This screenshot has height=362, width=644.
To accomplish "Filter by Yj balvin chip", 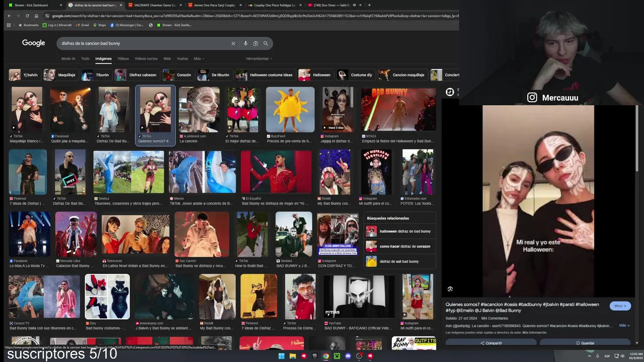I will (x=24, y=75).
